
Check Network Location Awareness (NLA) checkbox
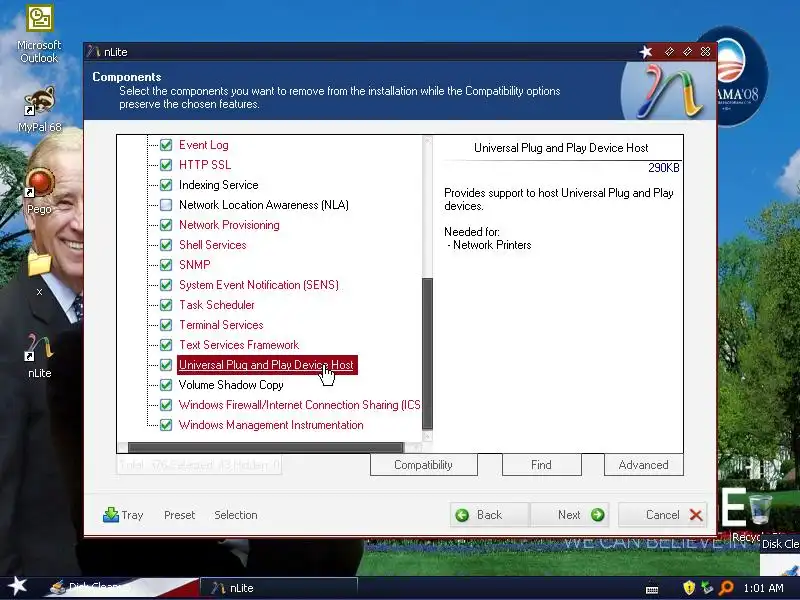(x=166, y=205)
